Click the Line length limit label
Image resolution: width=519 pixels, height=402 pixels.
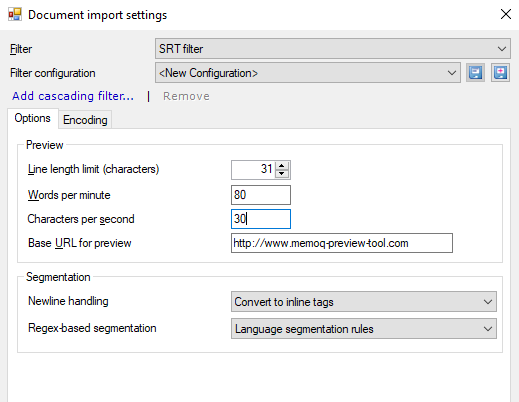(93, 169)
